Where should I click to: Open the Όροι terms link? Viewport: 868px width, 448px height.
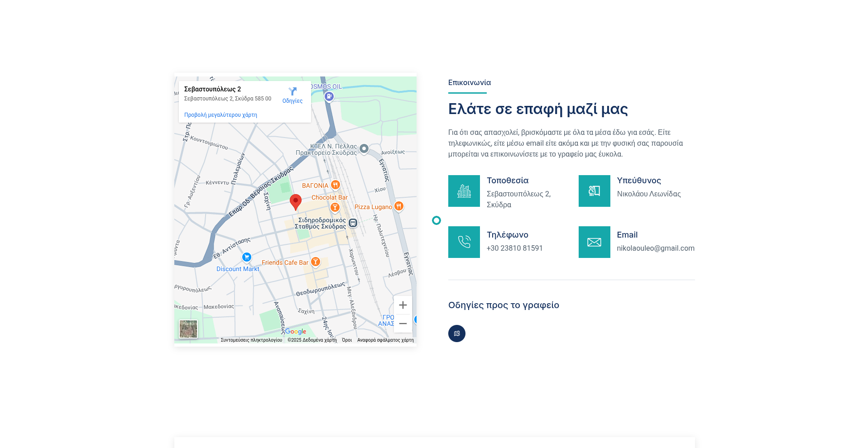click(347, 340)
